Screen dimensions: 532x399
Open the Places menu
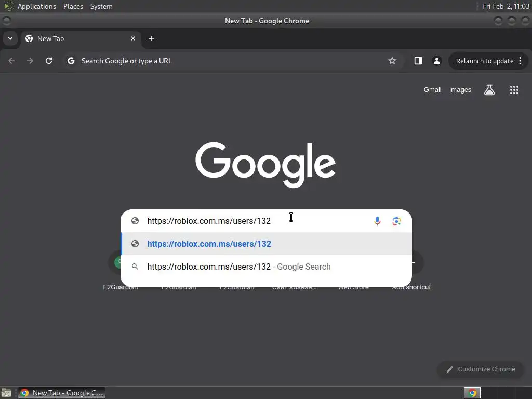point(73,6)
